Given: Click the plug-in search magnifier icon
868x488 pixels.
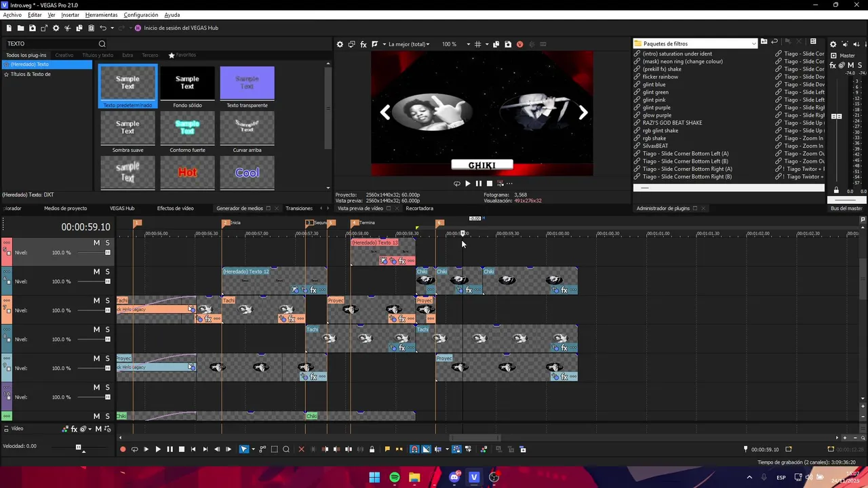Looking at the screenshot, I should point(102,44).
